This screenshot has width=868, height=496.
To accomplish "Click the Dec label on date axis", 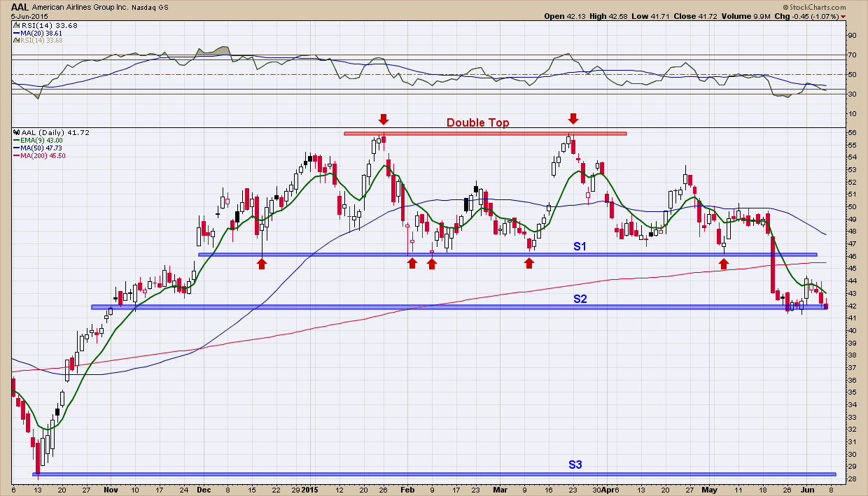I will click(204, 490).
